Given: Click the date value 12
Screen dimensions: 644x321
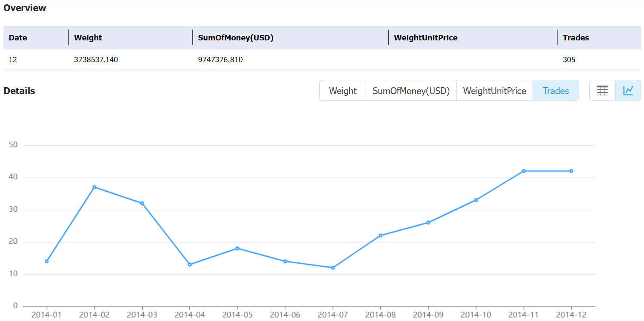Looking at the screenshot, I should click(13, 60).
